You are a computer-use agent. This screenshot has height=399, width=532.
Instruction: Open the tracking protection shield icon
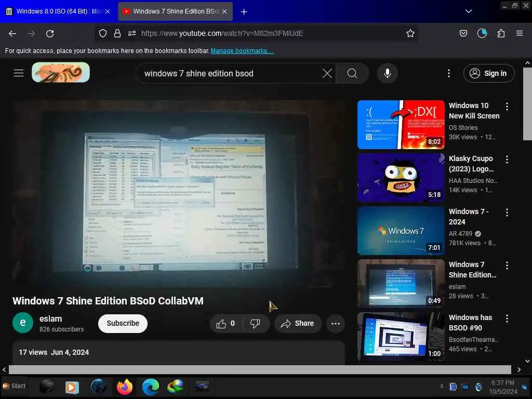click(103, 33)
